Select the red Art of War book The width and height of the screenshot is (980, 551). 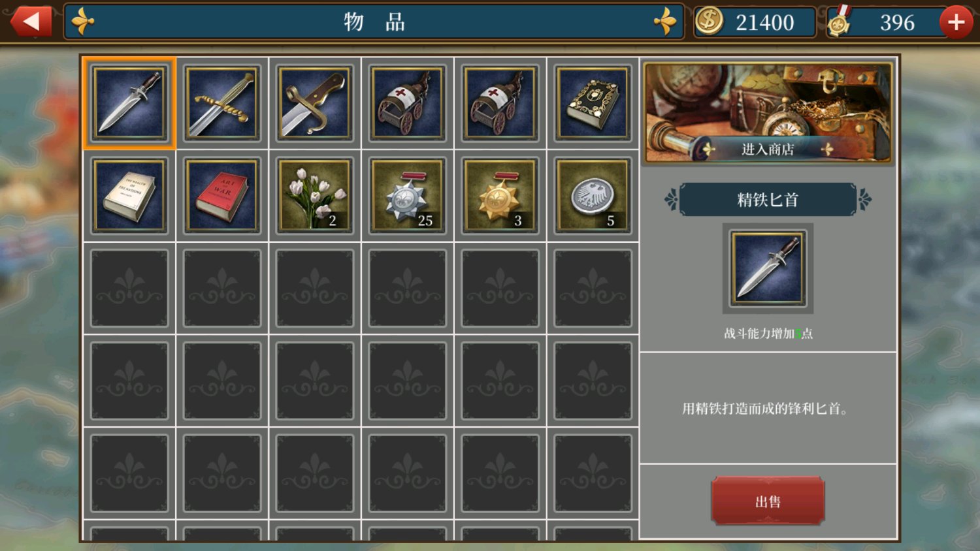point(221,196)
